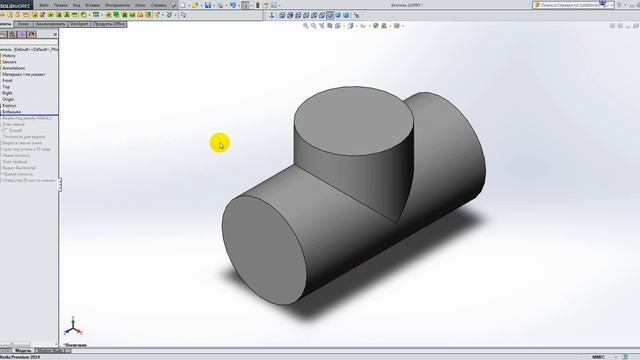Select Sensors in the feature tree
The image size is (640, 360).
tap(9, 62)
